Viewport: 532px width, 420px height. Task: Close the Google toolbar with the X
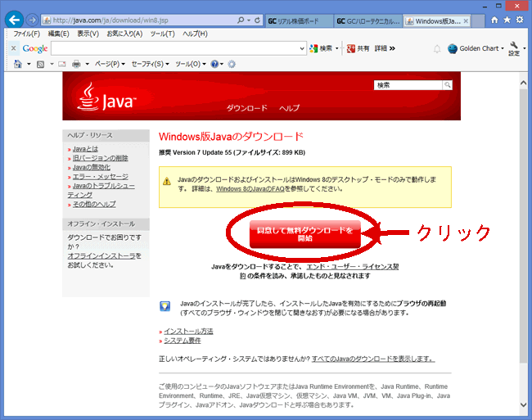(x=14, y=48)
